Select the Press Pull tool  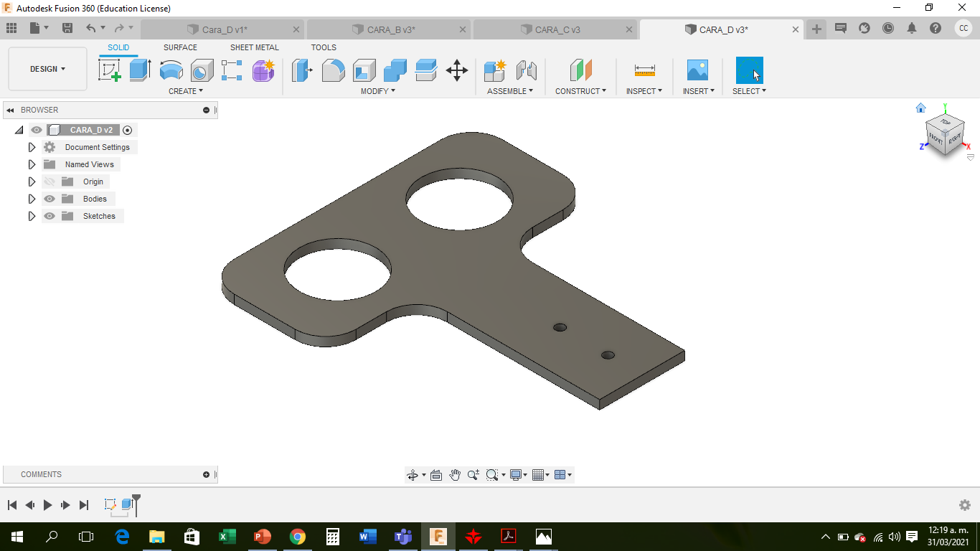click(302, 70)
